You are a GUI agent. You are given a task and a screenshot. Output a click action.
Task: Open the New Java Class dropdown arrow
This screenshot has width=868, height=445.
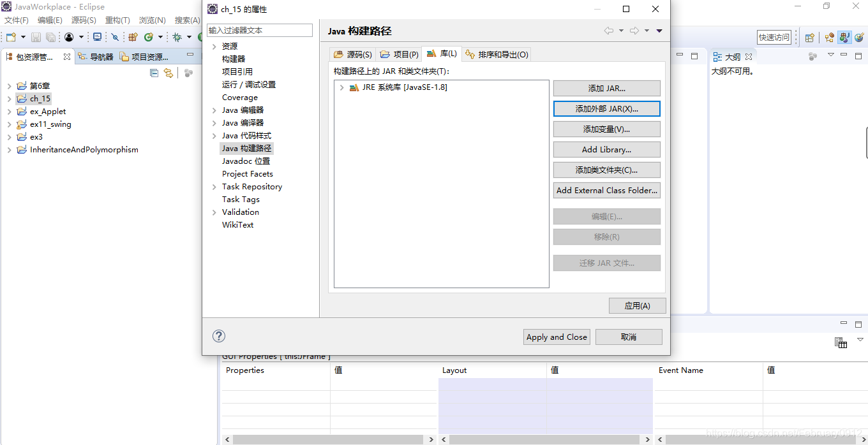click(161, 38)
